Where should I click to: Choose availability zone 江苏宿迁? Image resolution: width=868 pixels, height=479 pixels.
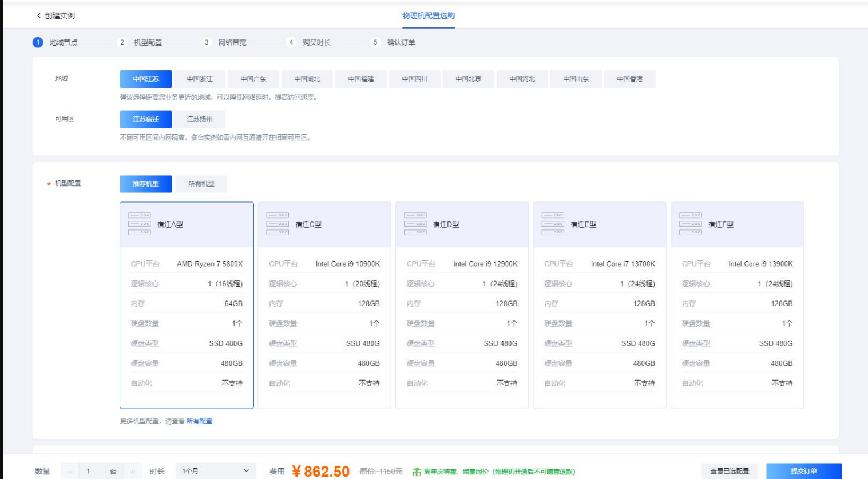tap(146, 119)
